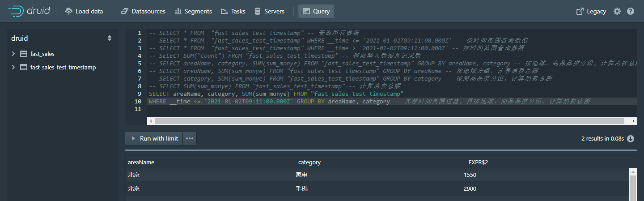Viewport: 644px width, 201px height.
Task: Switch to the Datasources tab
Action: [x=143, y=11]
